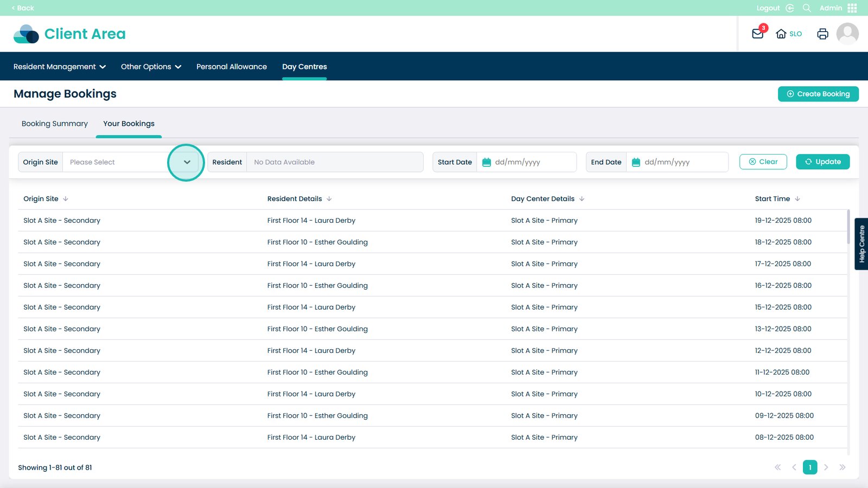The image size is (868, 488).
Task: Click the Create Booking button
Action: click(818, 94)
